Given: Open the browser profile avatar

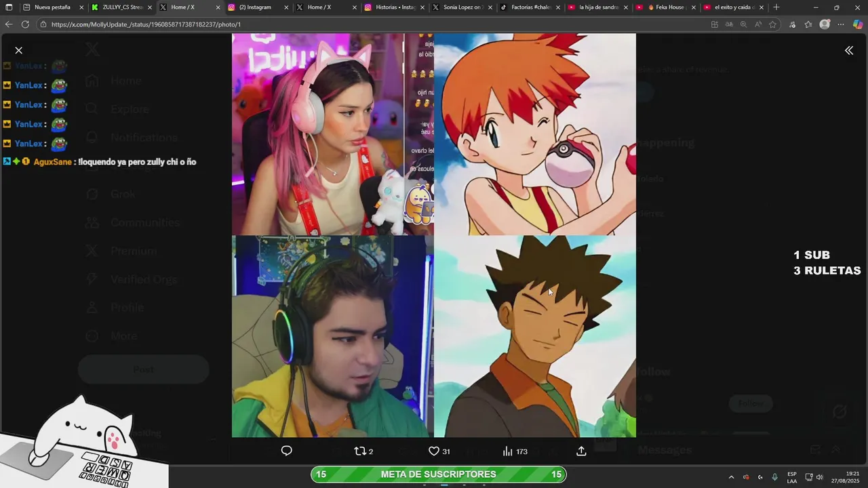Looking at the screenshot, I should tap(825, 24).
